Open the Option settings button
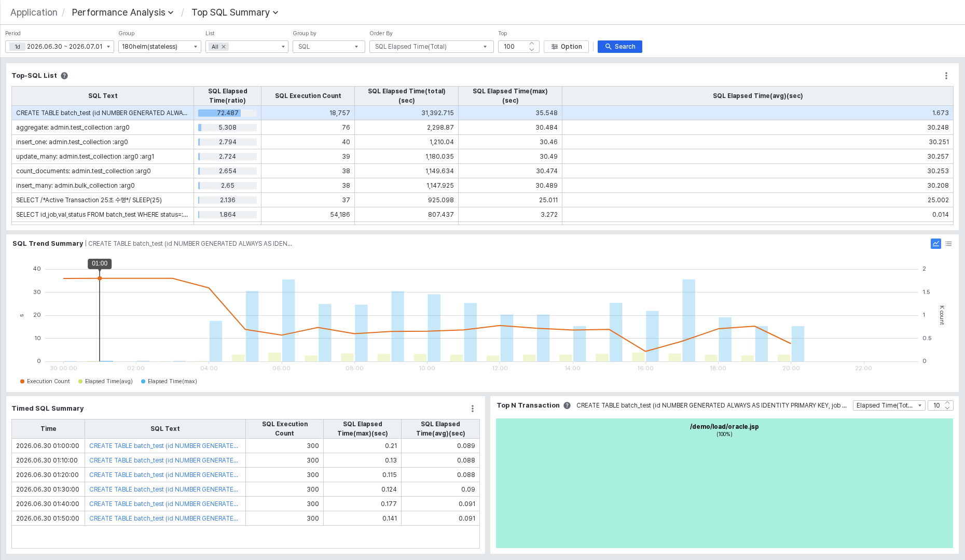 [566, 47]
